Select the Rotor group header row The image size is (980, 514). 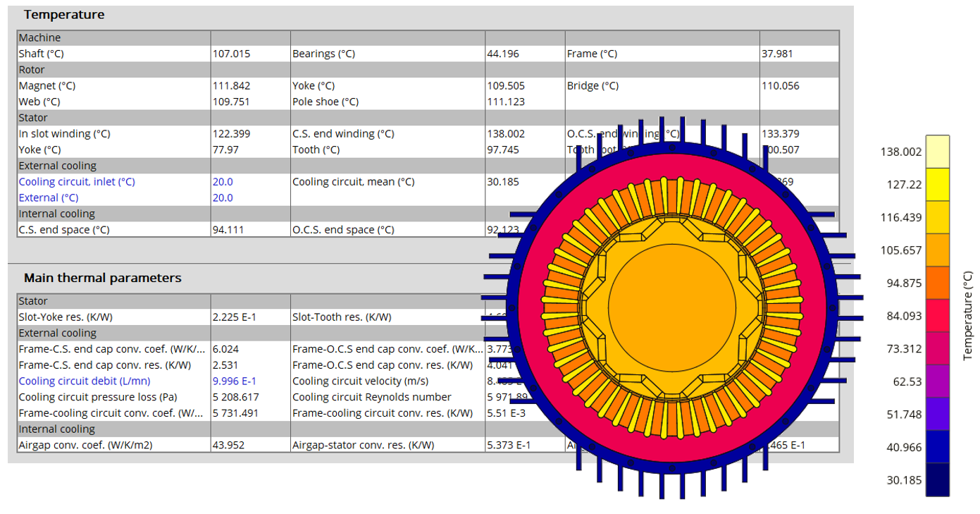(x=32, y=70)
